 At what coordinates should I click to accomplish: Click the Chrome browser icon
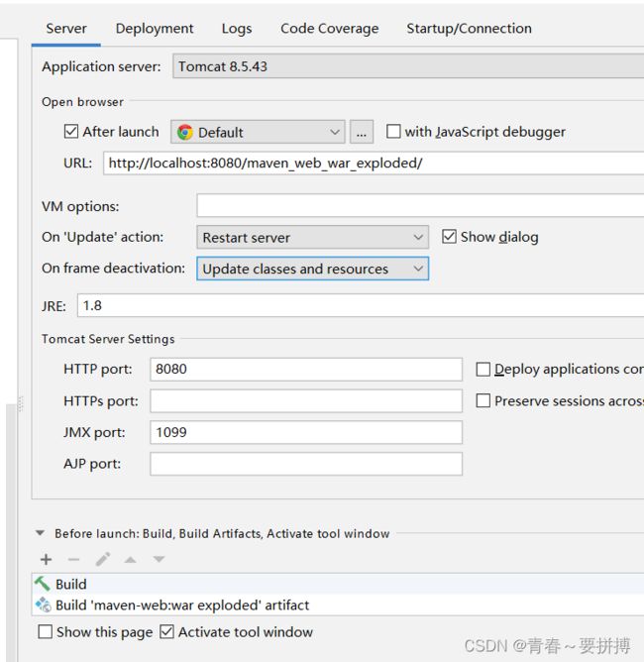point(185,132)
